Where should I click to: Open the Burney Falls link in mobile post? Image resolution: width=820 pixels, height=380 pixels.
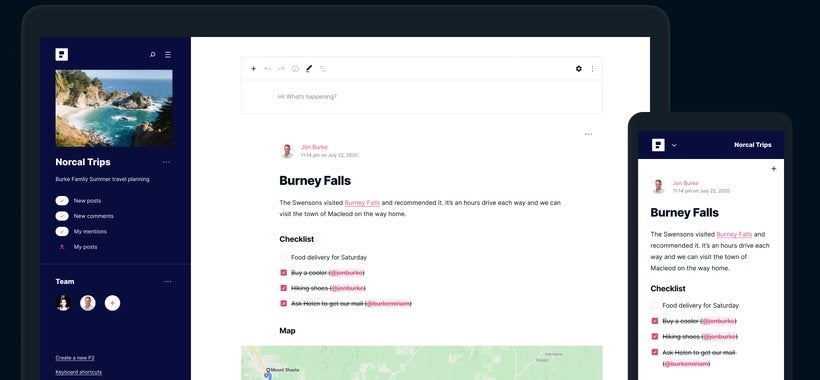coord(734,234)
